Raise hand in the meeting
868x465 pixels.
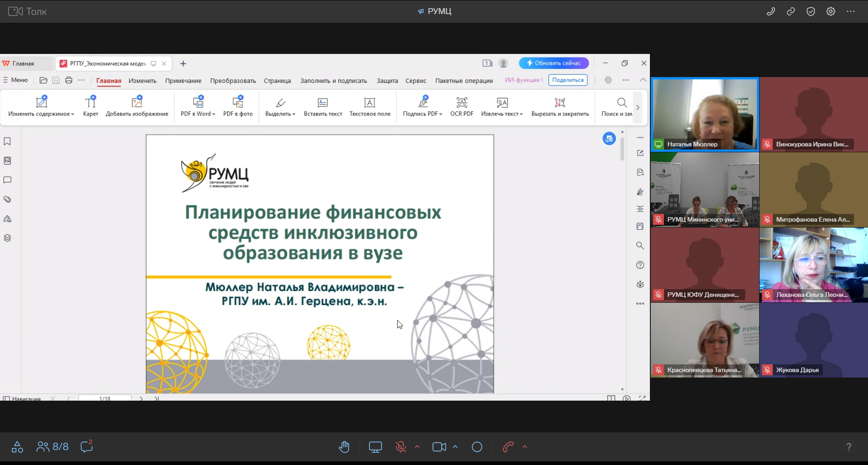click(x=344, y=447)
